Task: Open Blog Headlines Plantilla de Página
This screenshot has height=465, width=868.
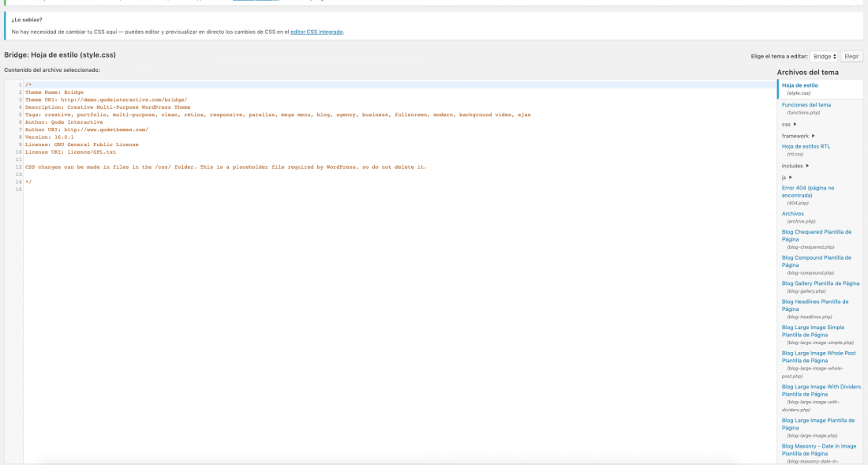Action: tap(815, 306)
